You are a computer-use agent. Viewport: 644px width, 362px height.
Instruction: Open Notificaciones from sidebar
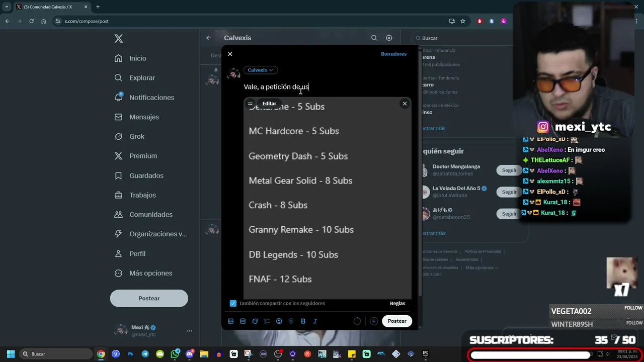pyautogui.click(x=144, y=98)
